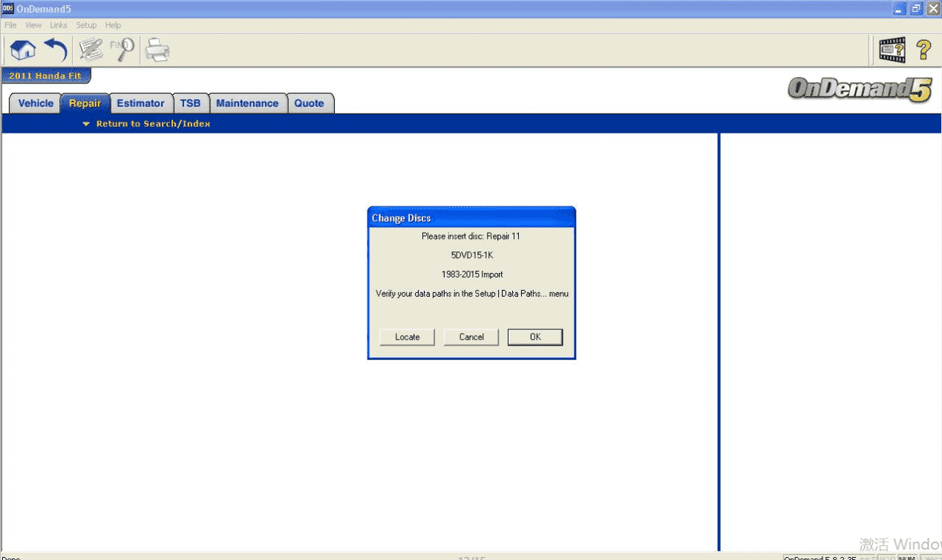This screenshot has width=942, height=560.
Task: Click the OnDemand5 title bar app icon
Action: point(8,8)
